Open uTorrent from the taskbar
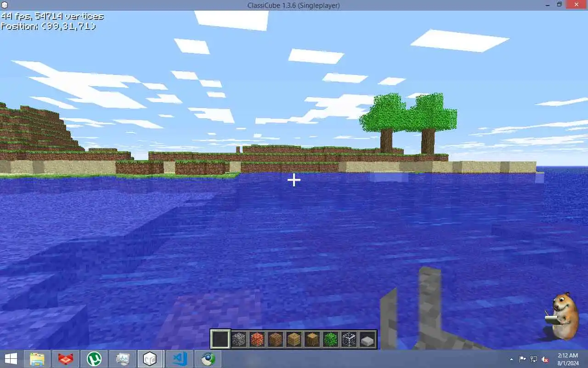The height and width of the screenshot is (368, 588). point(94,359)
